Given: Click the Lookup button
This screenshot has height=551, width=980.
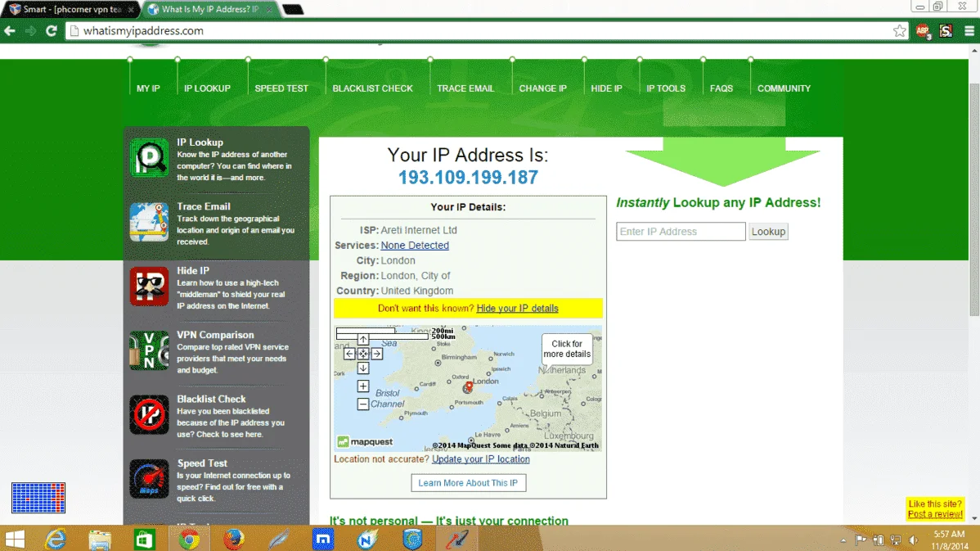Looking at the screenshot, I should pyautogui.click(x=768, y=232).
